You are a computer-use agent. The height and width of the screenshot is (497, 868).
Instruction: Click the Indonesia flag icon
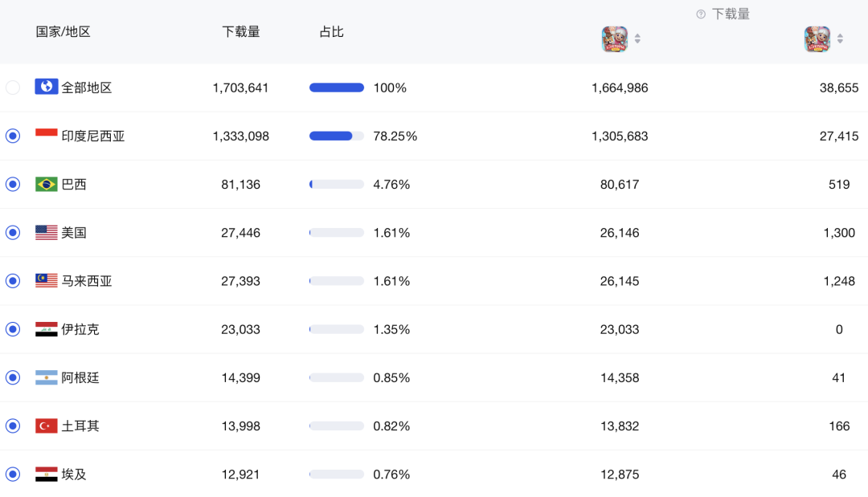click(x=47, y=136)
